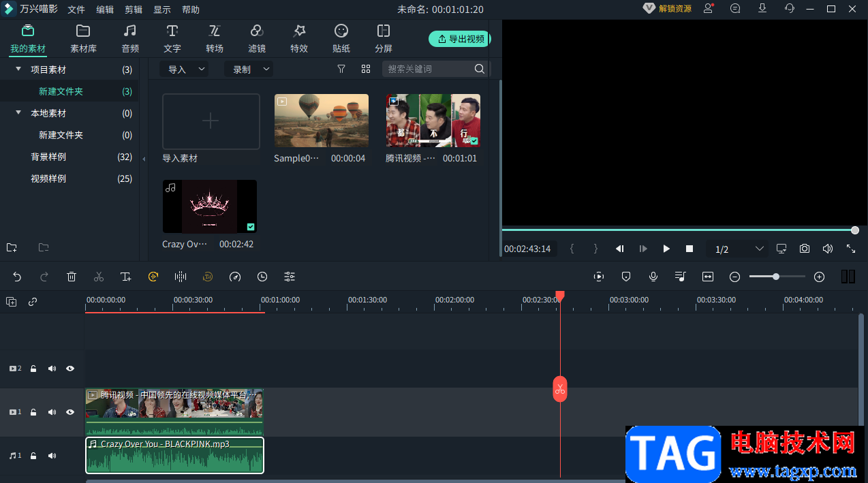Select the Crazy Over You media thumbnail

coord(210,206)
